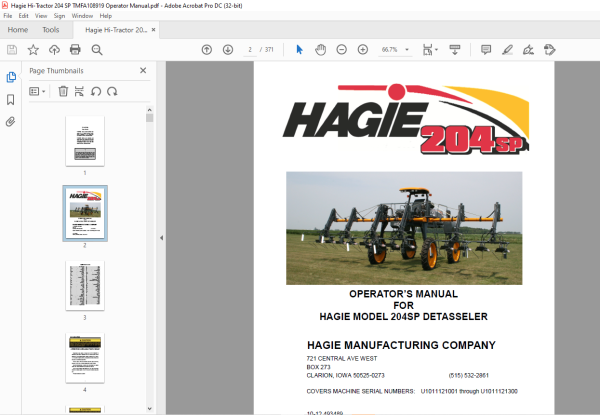Select page 1 thumbnail
The height and width of the screenshot is (415, 600).
point(85,141)
